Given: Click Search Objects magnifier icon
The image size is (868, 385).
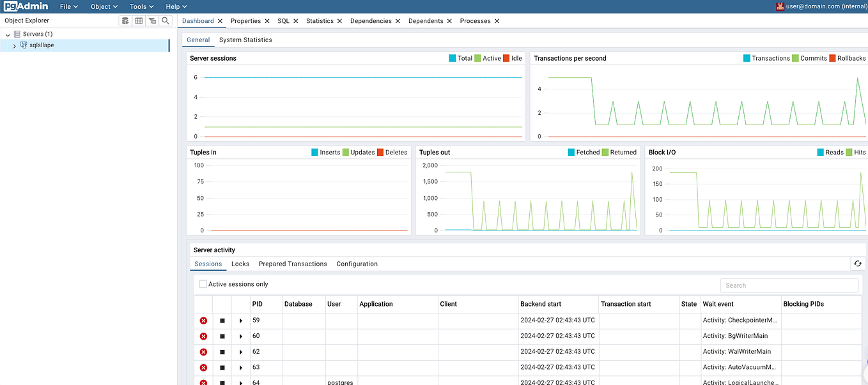Looking at the screenshot, I should (166, 20).
